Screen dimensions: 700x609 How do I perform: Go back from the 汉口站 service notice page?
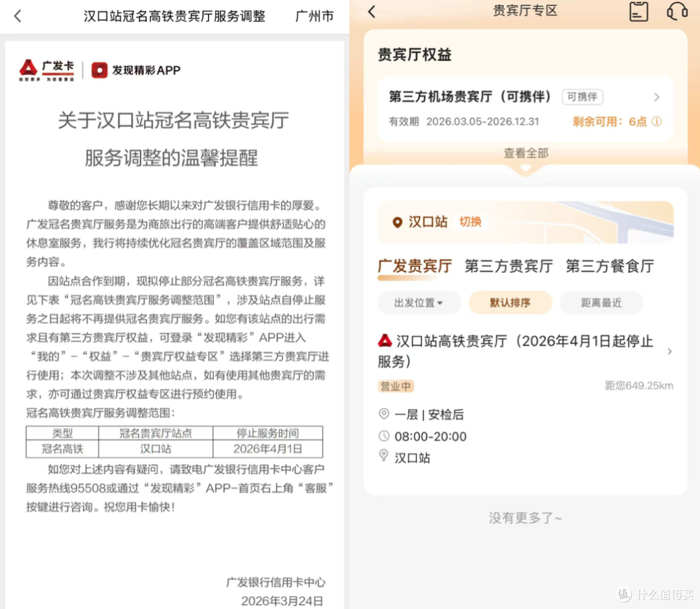[x=17, y=16]
